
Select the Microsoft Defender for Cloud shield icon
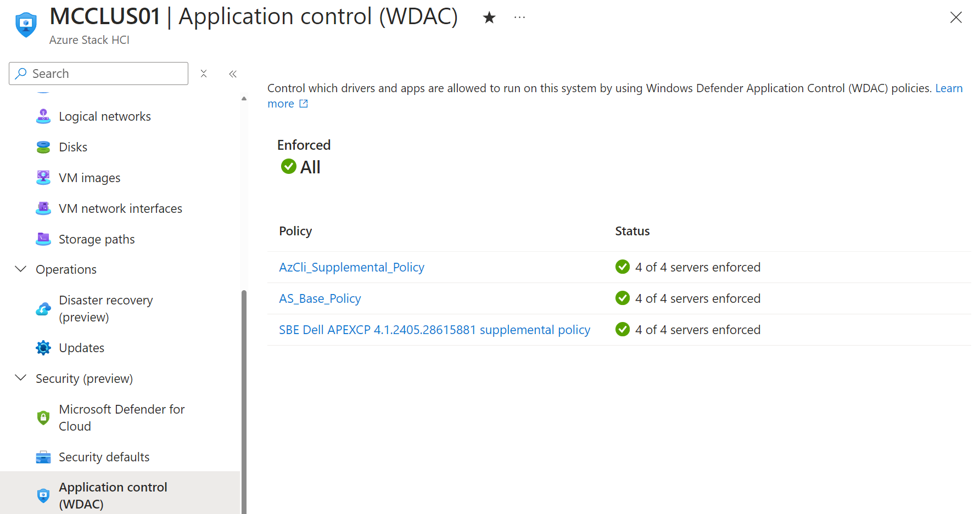(43, 417)
